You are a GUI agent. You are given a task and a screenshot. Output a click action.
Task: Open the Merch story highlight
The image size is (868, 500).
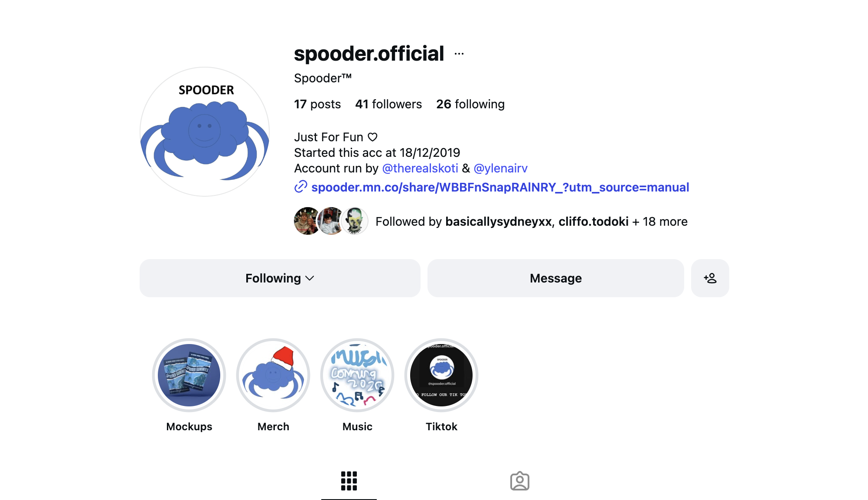pyautogui.click(x=273, y=375)
